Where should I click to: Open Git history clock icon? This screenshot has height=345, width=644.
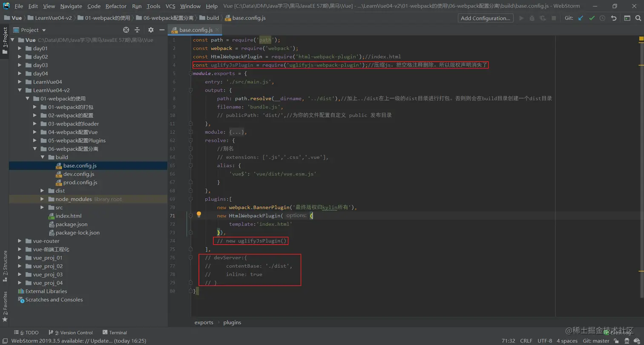click(x=602, y=18)
